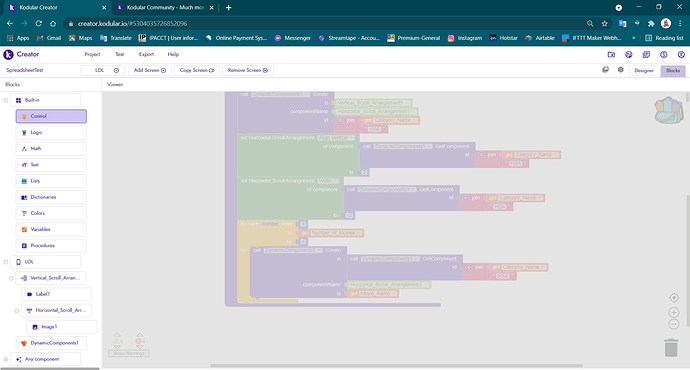
Task: Select DynamicComponents1 in the tree
Action: pos(51,343)
